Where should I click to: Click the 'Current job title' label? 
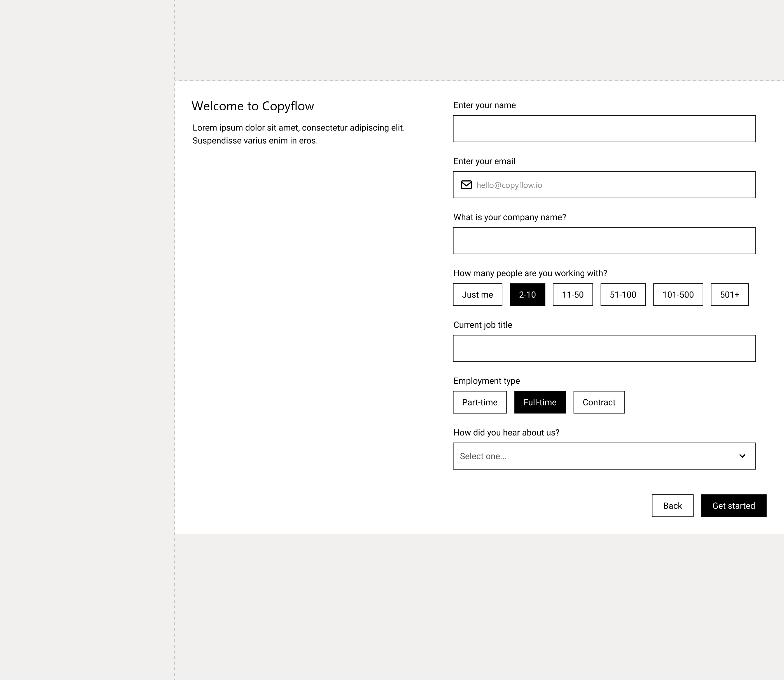point(482,325)
